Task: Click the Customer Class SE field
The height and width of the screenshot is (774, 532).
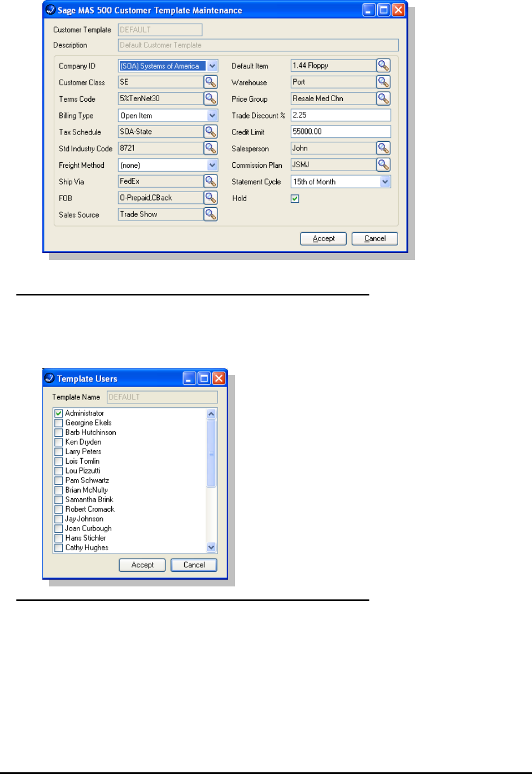Action: (160, 82)
